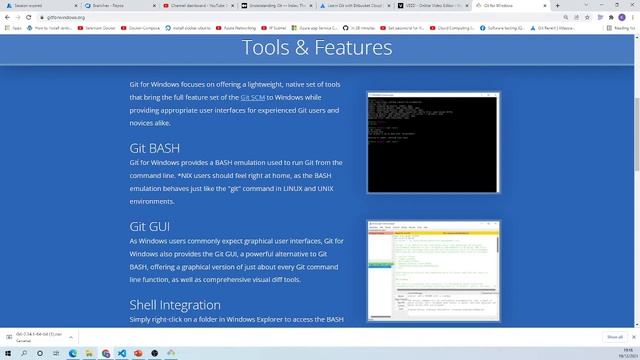Open the share page icon in the address bar
The height and width of the screenshot is (360, 640).
point(576,18)
